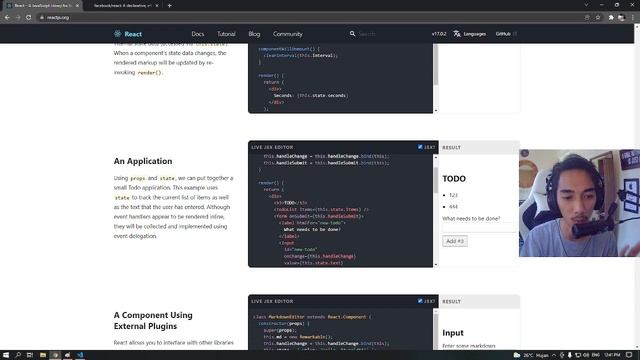The image size is (640, 360).
Task: Click the browser page vertical scrollbar
Action: click(637, 186)
